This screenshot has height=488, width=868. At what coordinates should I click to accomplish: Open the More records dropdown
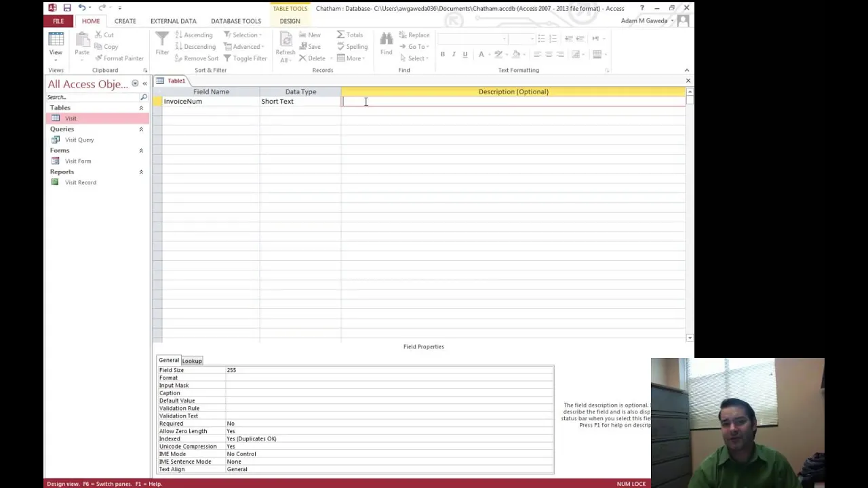tap(351, 58)
